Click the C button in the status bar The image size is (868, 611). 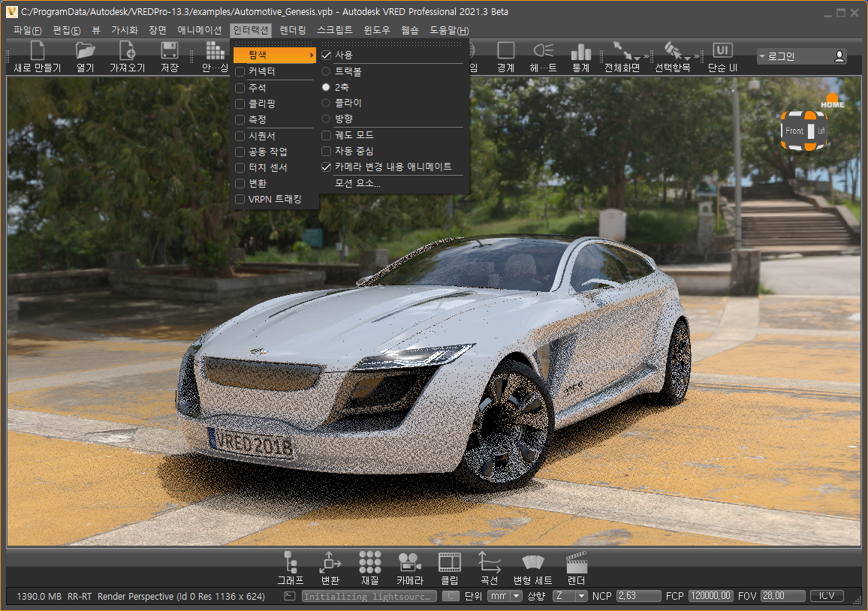[451, 596]
